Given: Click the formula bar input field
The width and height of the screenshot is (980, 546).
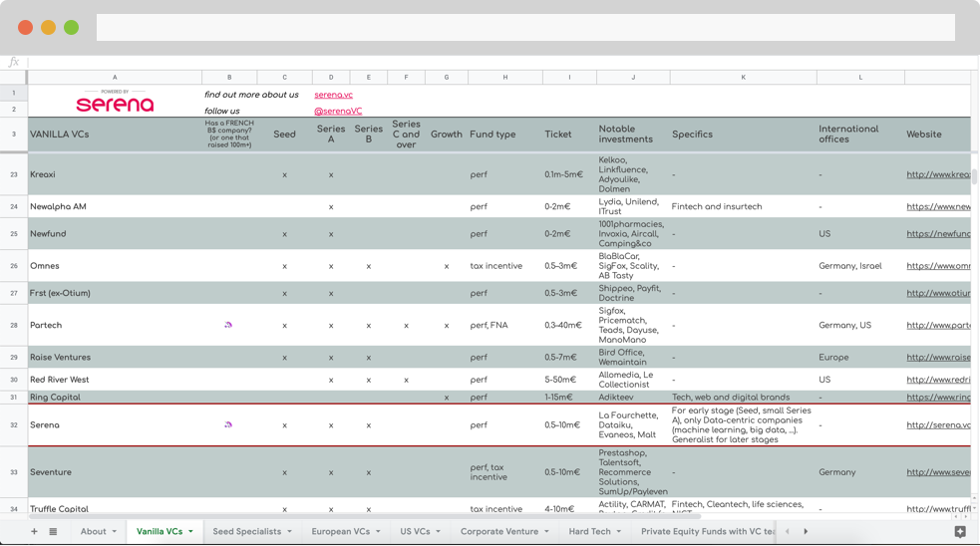Looking at the screenshot, I should [x=498, y=62].
